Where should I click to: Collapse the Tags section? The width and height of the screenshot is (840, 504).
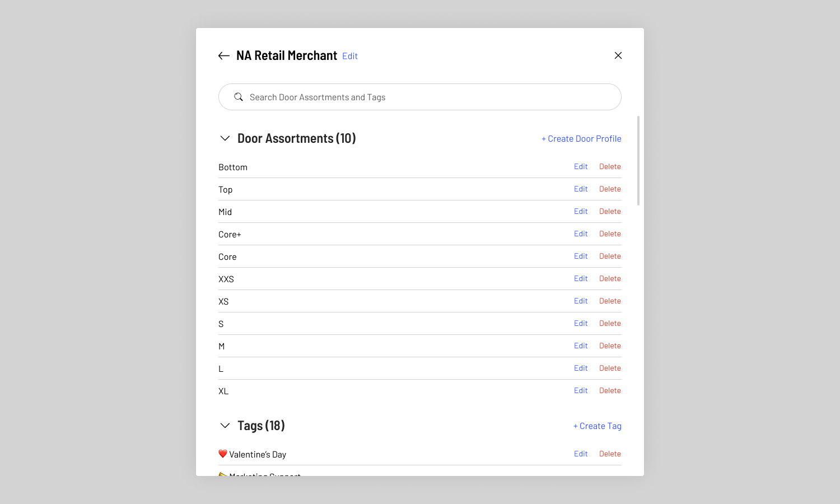[x=225, y=426]
